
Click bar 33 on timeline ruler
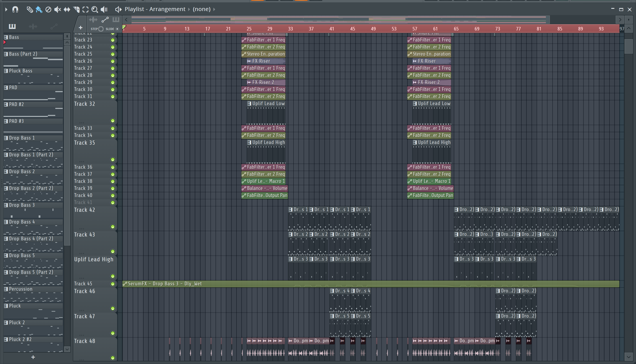[x=290, y=29]
